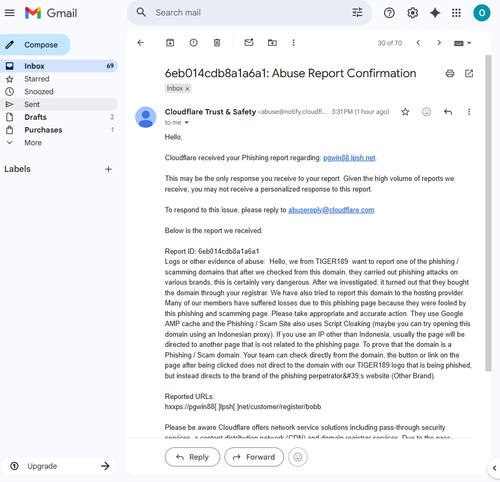Click the '30 of 70' counter
This screenshot has width=500, height=482.
pos(390,43)
